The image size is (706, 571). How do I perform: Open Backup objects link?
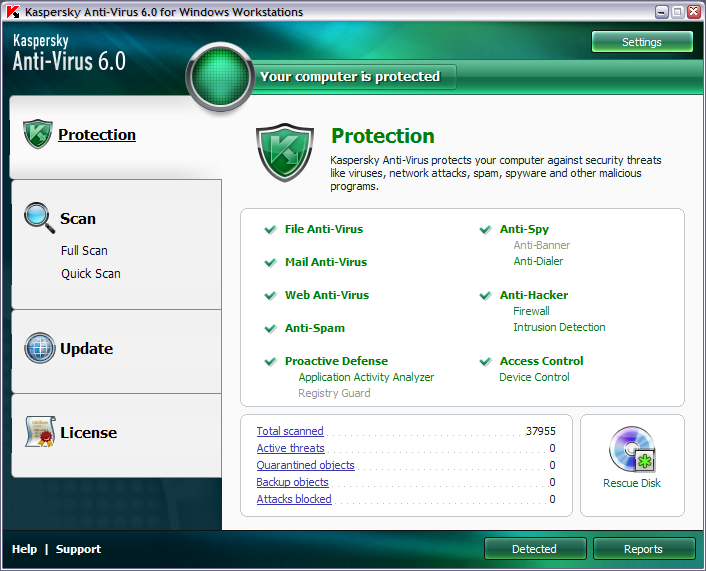point(292,482)
